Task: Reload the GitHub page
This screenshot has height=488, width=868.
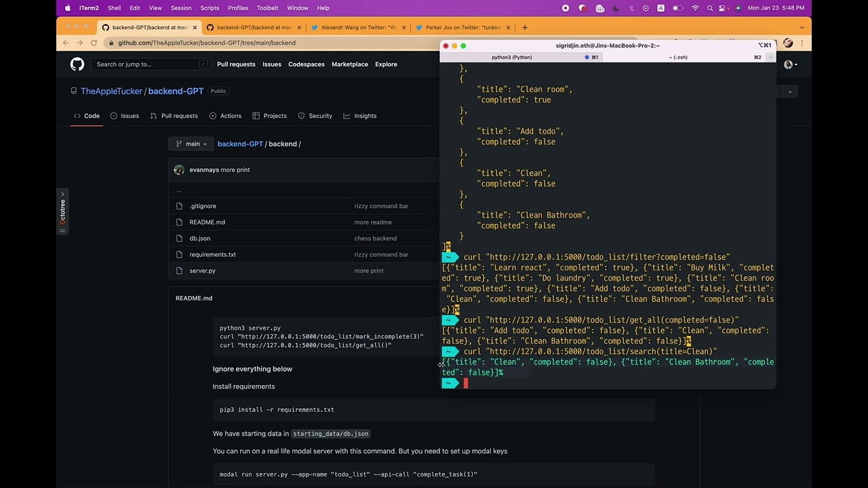Action: [x=94, y=43]
